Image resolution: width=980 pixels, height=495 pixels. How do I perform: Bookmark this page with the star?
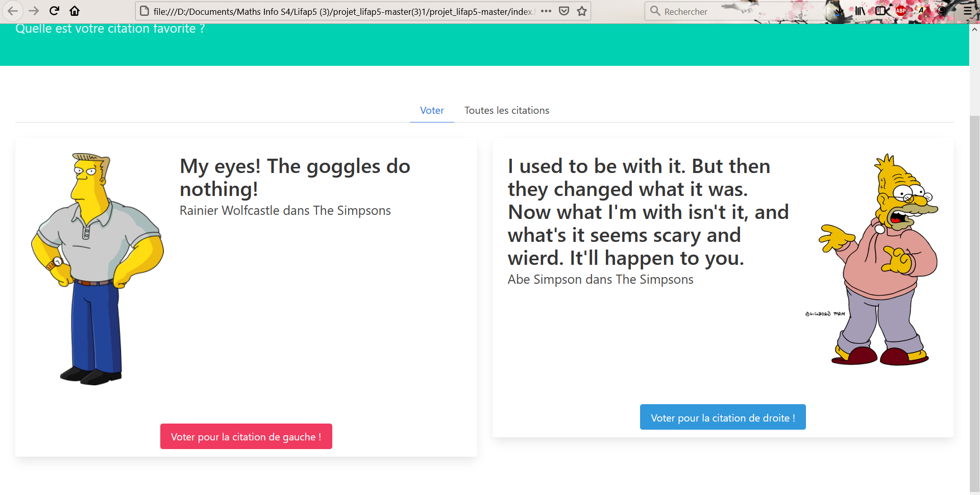coord(582,11)
